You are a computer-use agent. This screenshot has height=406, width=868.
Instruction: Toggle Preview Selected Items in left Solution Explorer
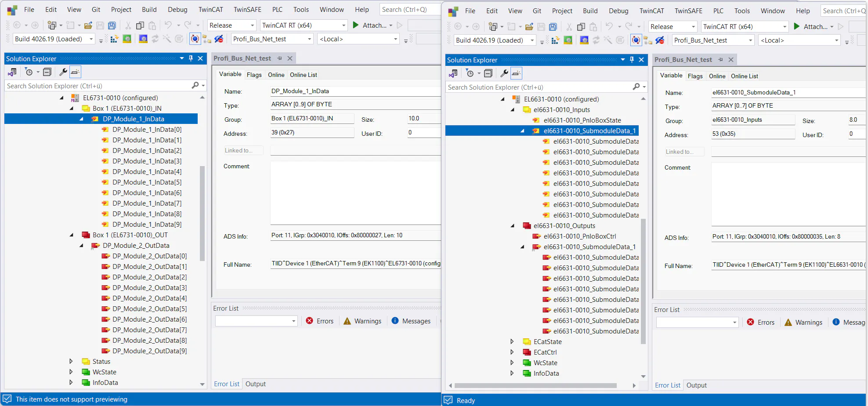click(76, 72)
